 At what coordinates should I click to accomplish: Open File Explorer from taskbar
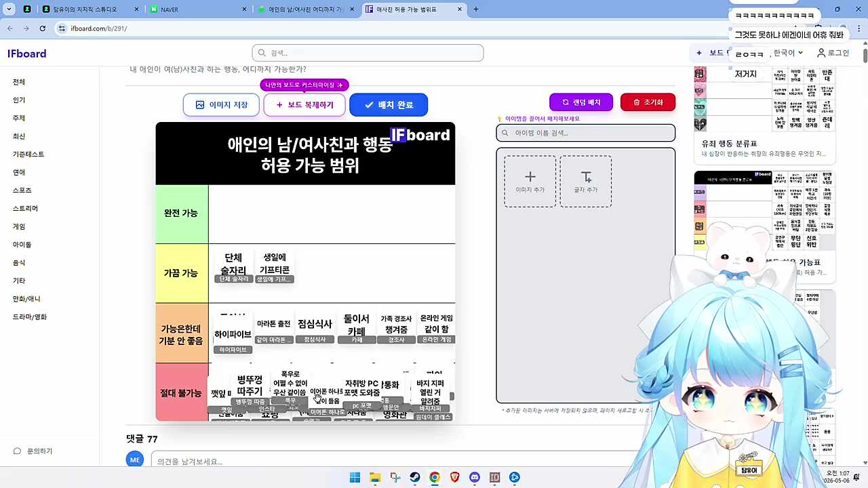pos(375,478)
